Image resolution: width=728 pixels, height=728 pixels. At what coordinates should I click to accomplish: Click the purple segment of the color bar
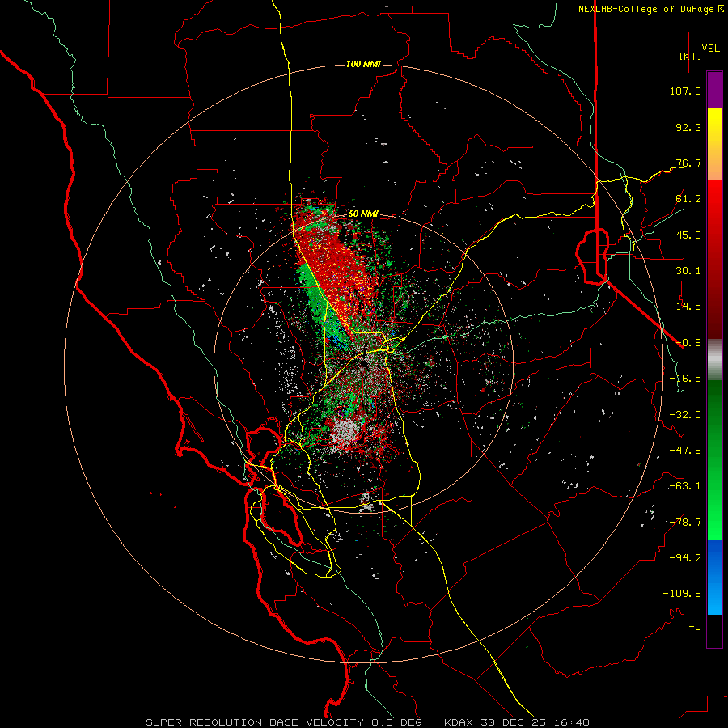coord(714,91)
